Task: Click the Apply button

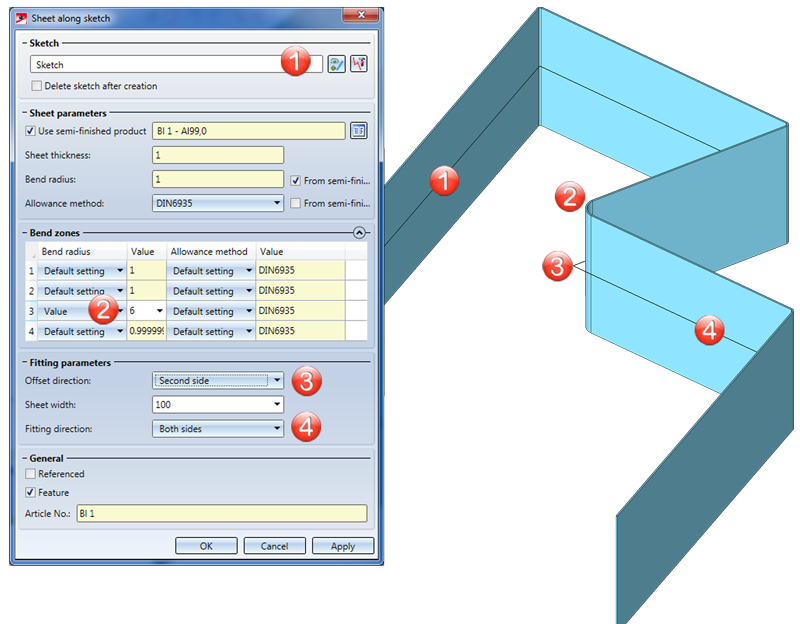Action: click(343, 546)
